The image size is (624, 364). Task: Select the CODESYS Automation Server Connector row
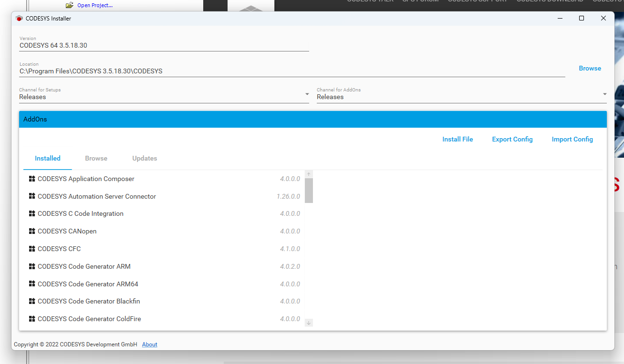[x=164, y=196]
